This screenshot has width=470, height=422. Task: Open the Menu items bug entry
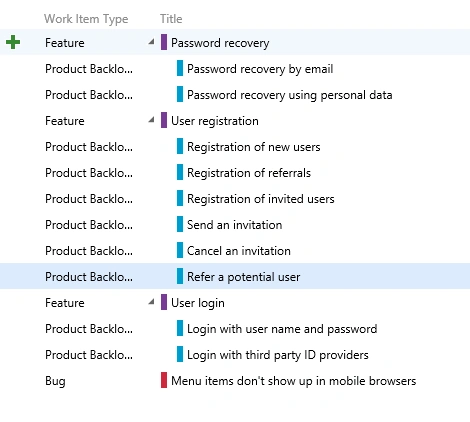(x=293, y=381)
